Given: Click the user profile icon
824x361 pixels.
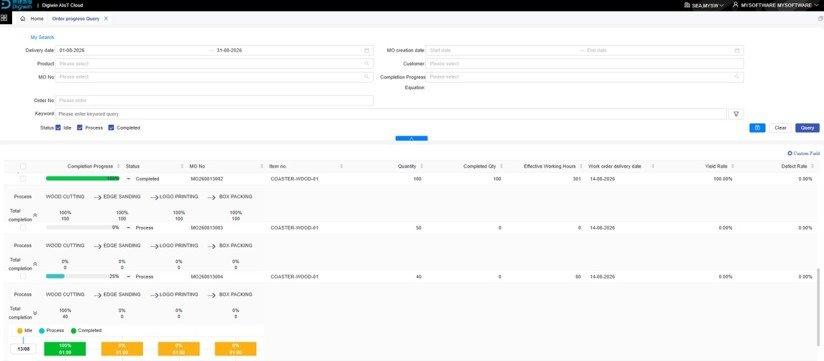Looking at the screenshot, I should click(x=736, y=5).
